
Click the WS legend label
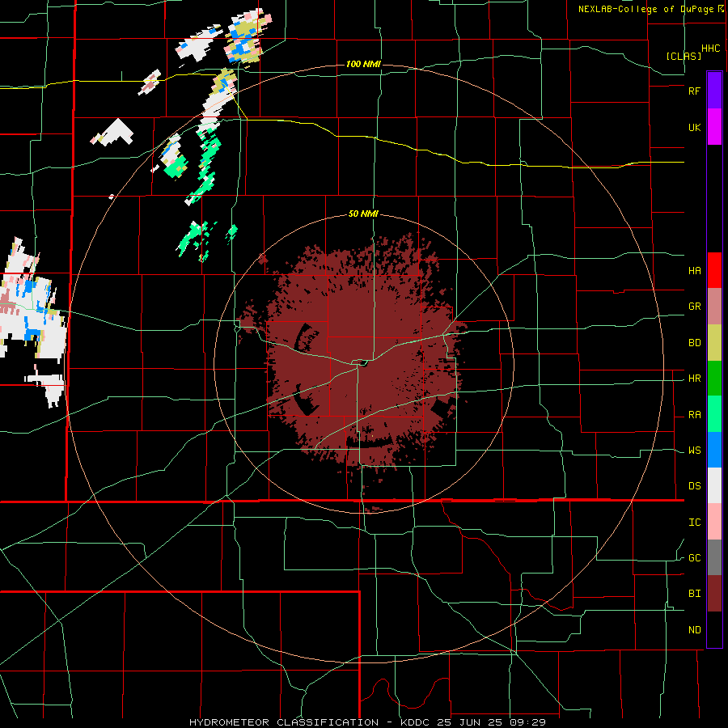(x=694, y=451)
